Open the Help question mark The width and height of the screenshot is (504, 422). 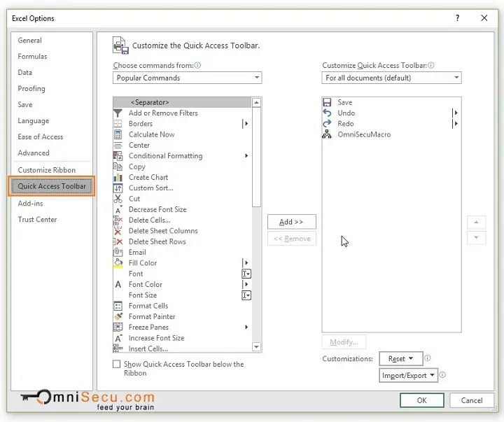coord(457,18)
